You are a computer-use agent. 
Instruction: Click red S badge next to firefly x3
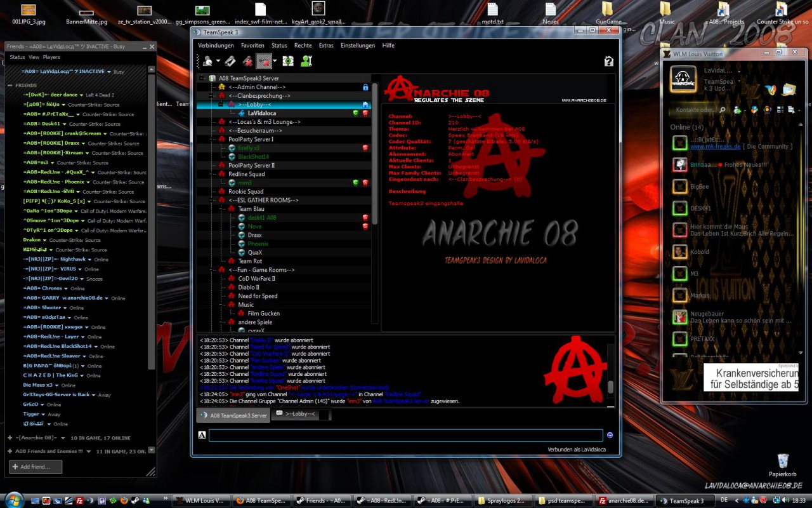click(365, 148)
